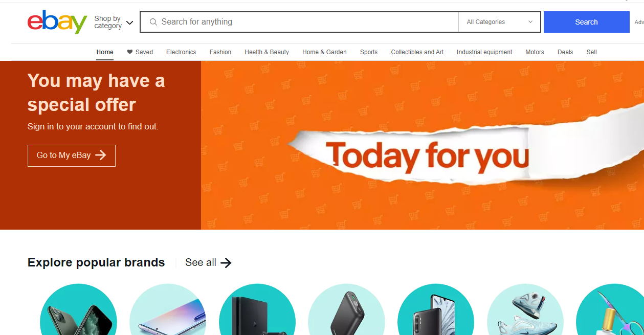Open the Xiaomi phone brand circle
Image resolution: width=644 pixels, height=335 pixels.
[x=436, y=309]
